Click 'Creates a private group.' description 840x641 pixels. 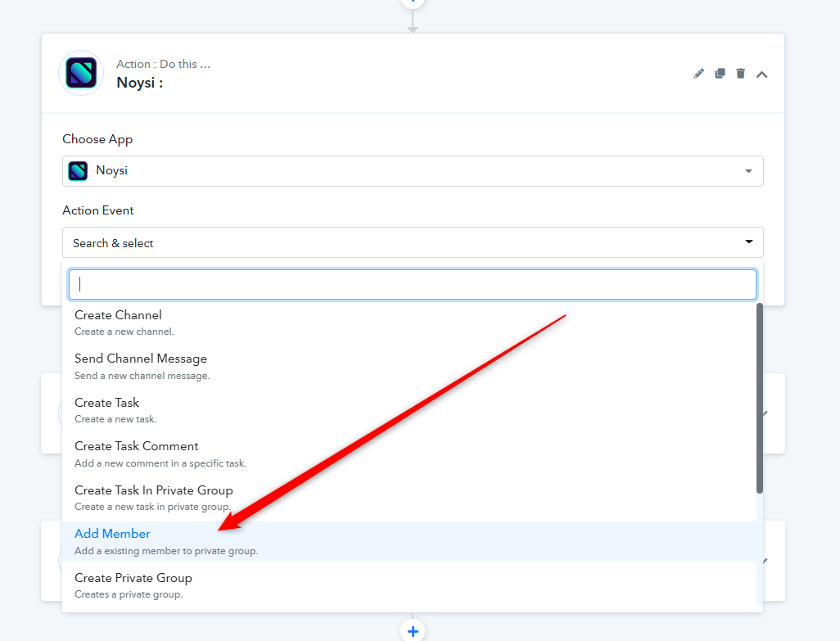(129, 594)
